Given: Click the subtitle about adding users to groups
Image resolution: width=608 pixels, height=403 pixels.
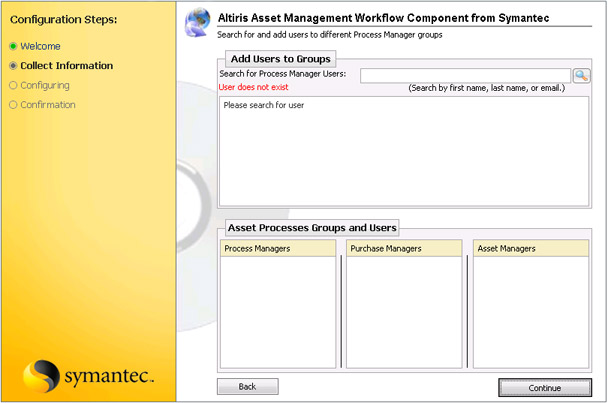Looking at the screenshot, I should click(x=330, y=35).
